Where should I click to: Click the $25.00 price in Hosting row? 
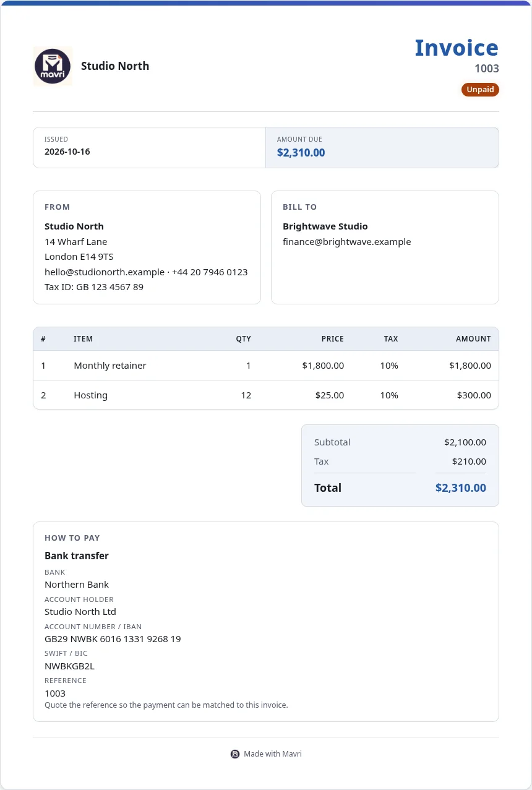click(x=330, y=395)
